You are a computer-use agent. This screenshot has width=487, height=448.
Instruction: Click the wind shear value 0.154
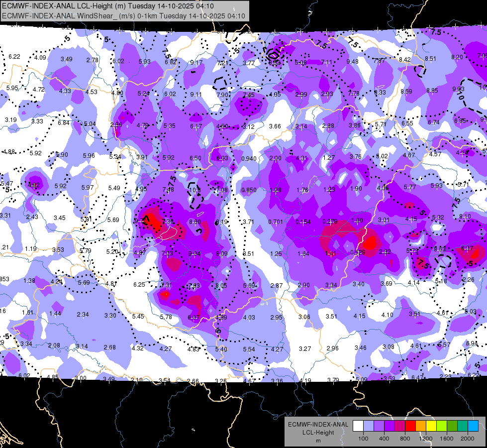[303, 222]
